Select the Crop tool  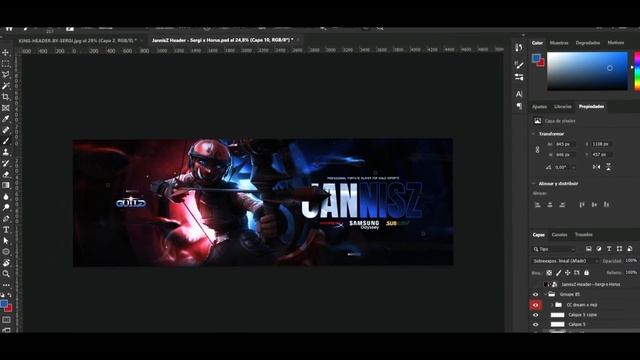[6, 97]
